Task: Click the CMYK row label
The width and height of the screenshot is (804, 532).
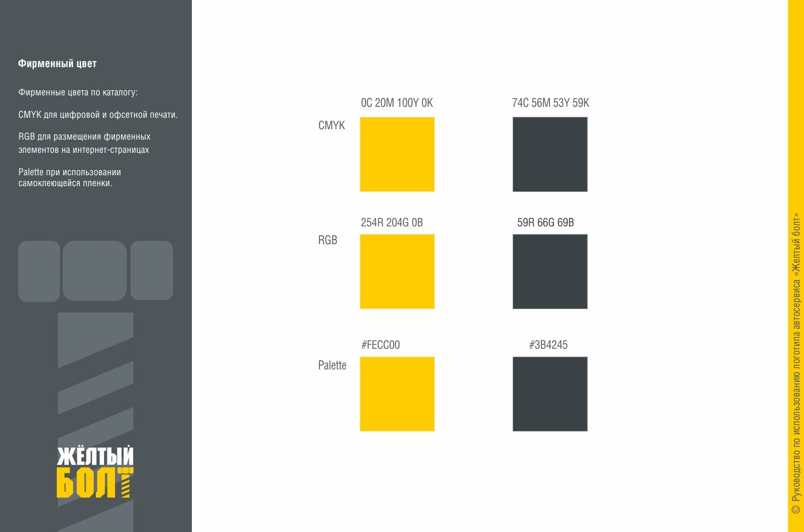Action: coord(332,125)
